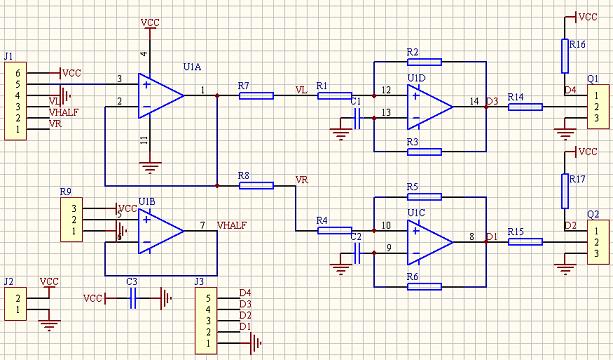
Task: Select feedback resistor R2
Action: coord(424,62)
